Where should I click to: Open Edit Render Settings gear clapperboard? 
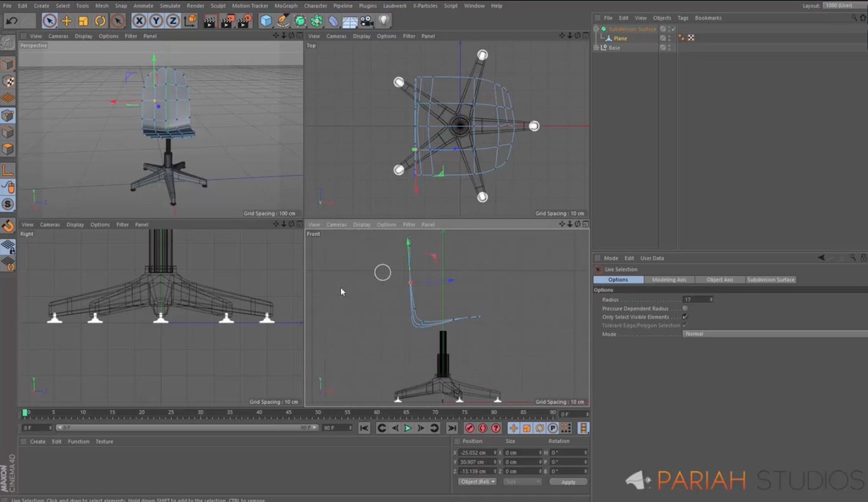pyautogui.click(x=245, y=21)
